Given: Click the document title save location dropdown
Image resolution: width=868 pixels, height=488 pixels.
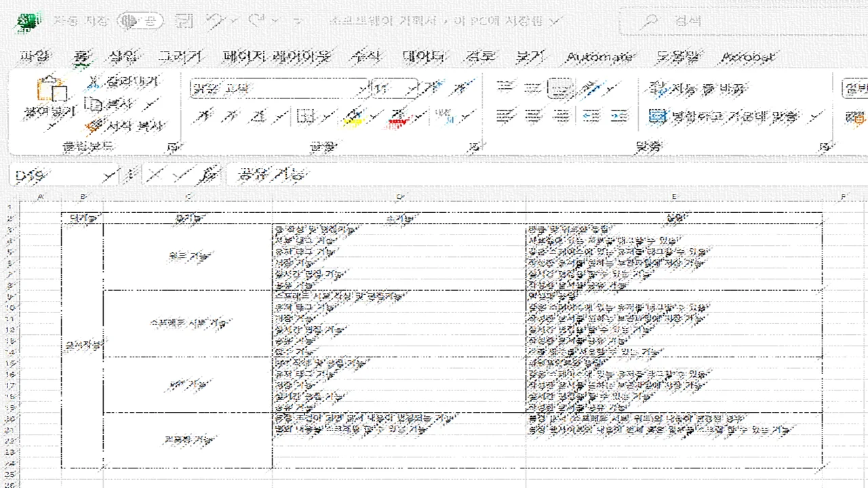Looking at the screenshot, I should click(x=555, y=21).
